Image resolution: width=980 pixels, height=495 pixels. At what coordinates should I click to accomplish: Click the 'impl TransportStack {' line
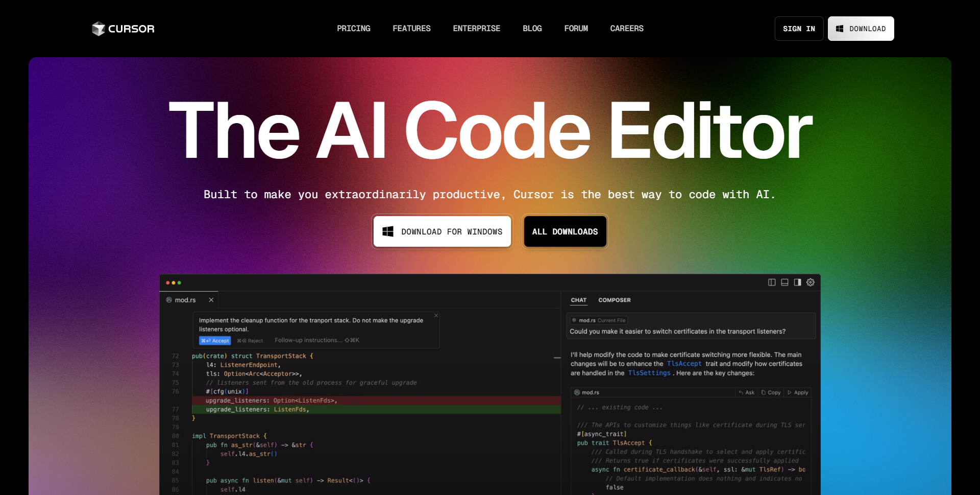230,436
